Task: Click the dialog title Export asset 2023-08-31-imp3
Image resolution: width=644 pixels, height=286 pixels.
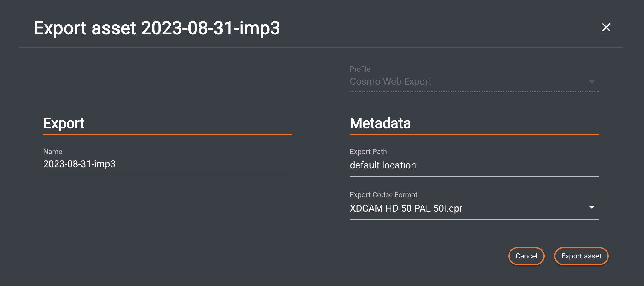Action: [x=157, y=28]
